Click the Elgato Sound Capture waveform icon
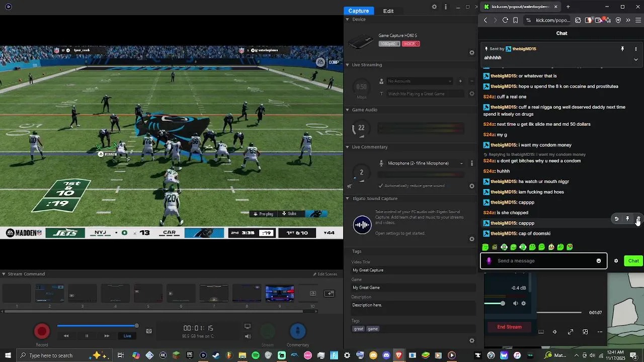Image resolution: width=644 pixels, height=362 pixels. click(x=362, y=225)
